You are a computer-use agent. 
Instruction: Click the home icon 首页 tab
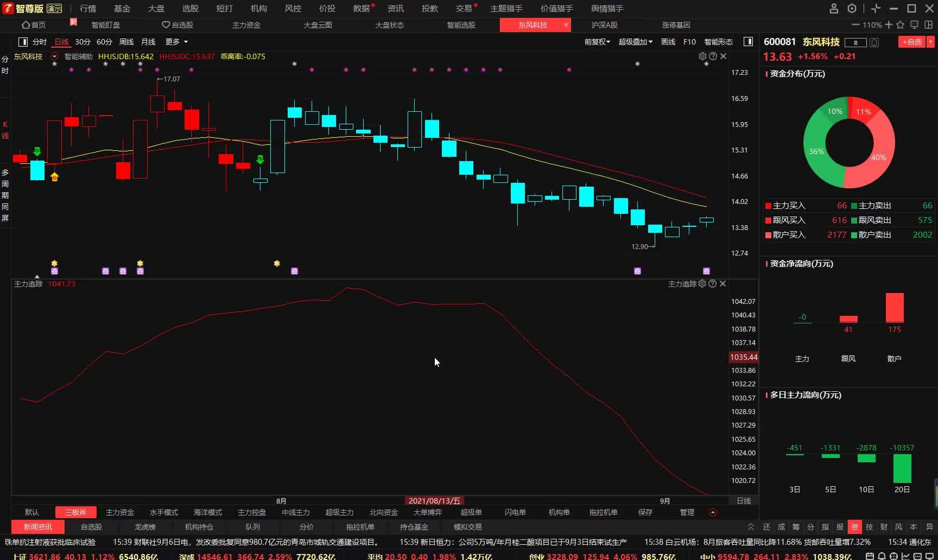(33, 25)
